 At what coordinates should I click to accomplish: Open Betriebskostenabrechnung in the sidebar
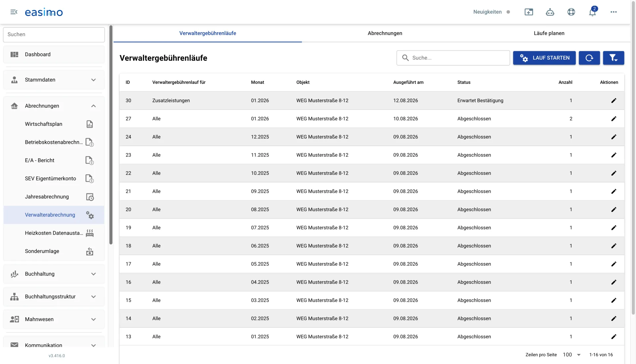coord(54,142)
